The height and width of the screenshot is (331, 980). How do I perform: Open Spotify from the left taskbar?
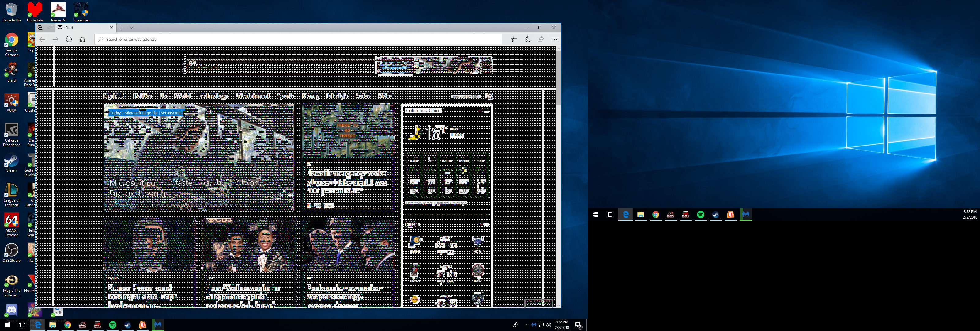113,325
